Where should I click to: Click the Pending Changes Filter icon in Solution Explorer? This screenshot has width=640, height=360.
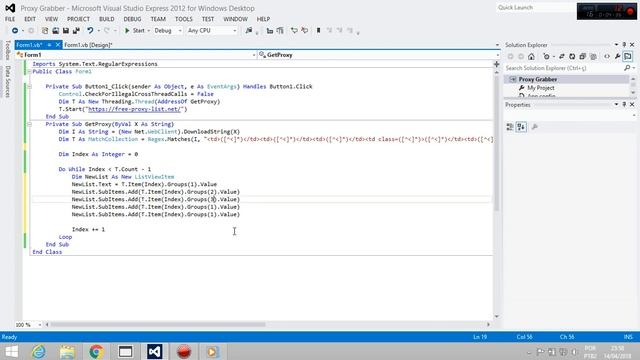point(547,57)
